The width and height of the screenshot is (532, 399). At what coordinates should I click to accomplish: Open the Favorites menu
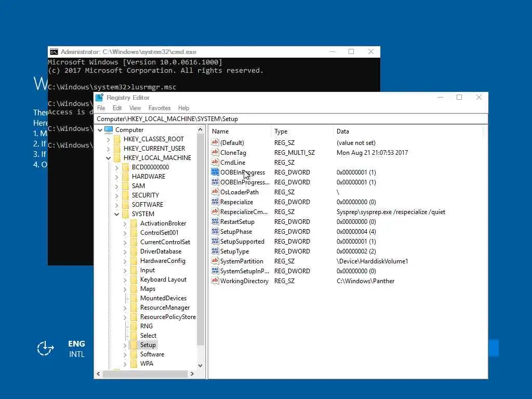click(159, 108)
